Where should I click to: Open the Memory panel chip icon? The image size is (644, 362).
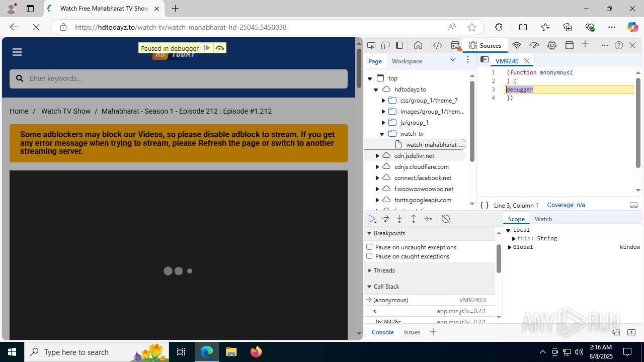click(x=552, y=45)
